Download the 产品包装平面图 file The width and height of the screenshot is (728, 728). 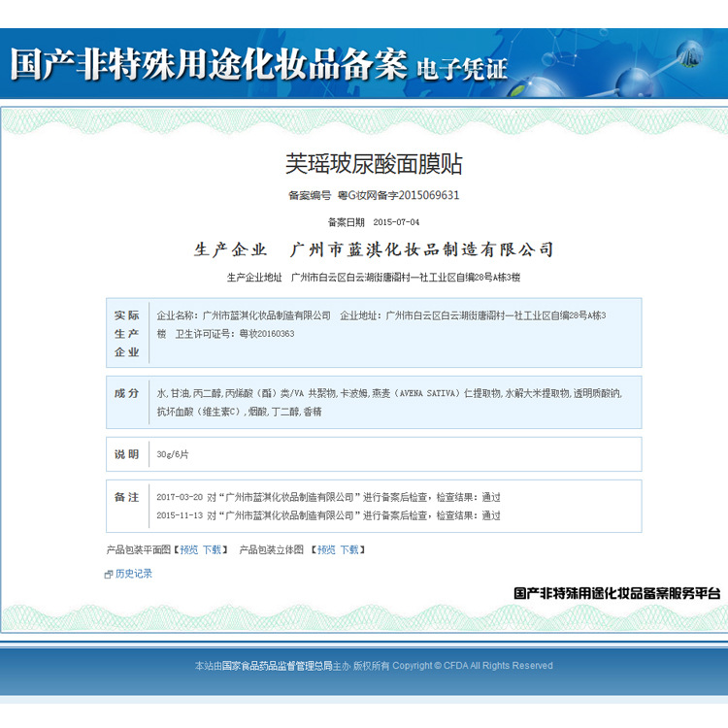[x=212, y=550]
